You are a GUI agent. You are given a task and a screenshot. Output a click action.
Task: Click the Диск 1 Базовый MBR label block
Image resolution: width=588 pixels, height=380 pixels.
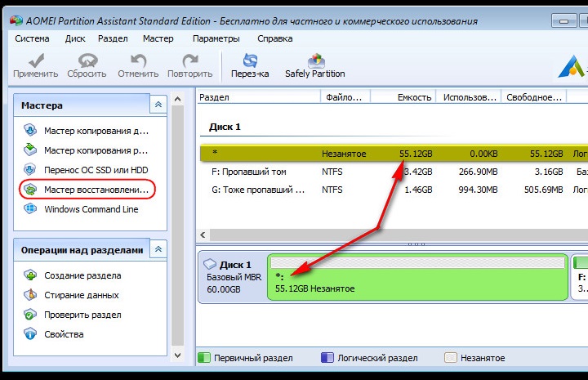[x=233, y=277]
